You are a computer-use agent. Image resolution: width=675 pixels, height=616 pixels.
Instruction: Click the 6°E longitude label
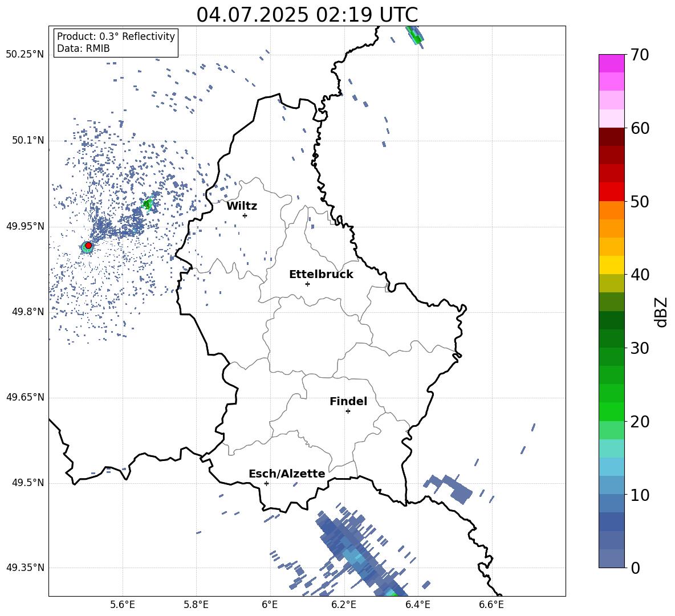[270, 605]
